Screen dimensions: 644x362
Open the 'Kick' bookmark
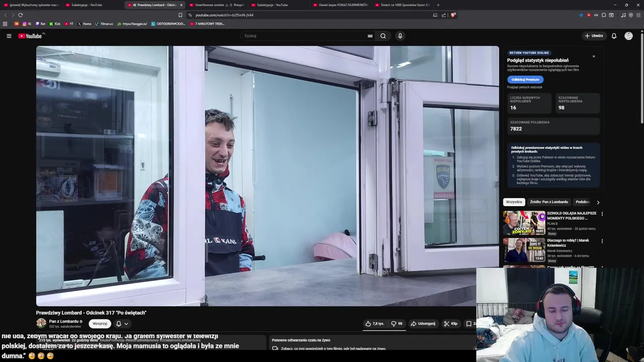[54, 24]
